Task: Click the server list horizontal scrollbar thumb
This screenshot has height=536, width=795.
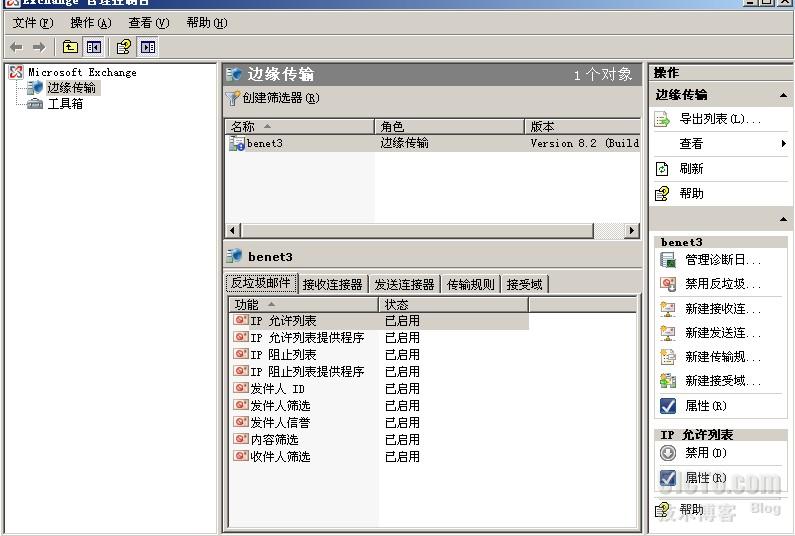Action: point(417,231)
